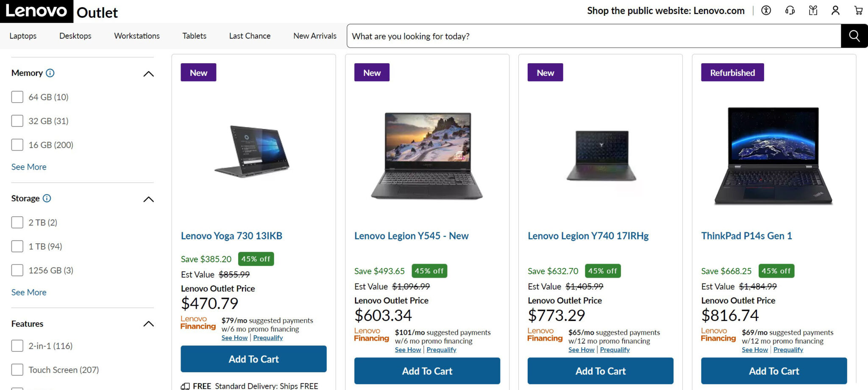The width and height of the screenshot is (868, 390).
Task: Open the gift rewards icon
Action: pyautogui.click(x=812, y=11)
